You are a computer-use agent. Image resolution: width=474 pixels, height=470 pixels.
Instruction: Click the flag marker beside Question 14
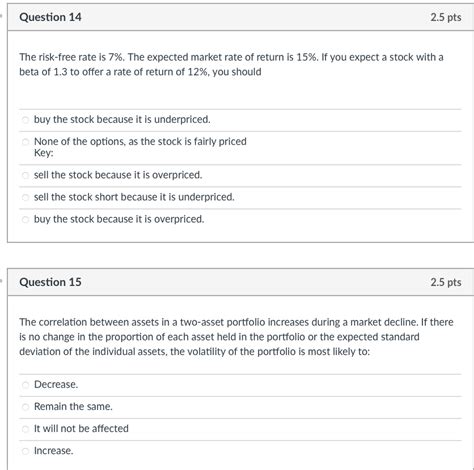tap(1, 16)
